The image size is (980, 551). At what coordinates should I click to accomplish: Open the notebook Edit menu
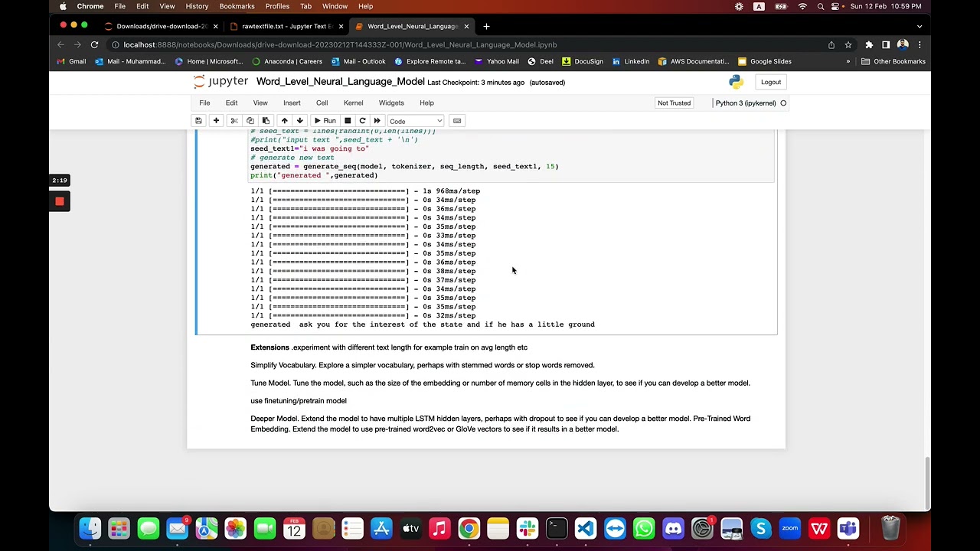[x=231, y=103]
